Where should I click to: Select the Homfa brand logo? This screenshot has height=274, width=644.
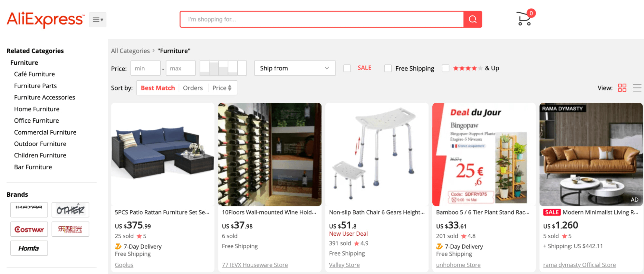coord(29,248)
